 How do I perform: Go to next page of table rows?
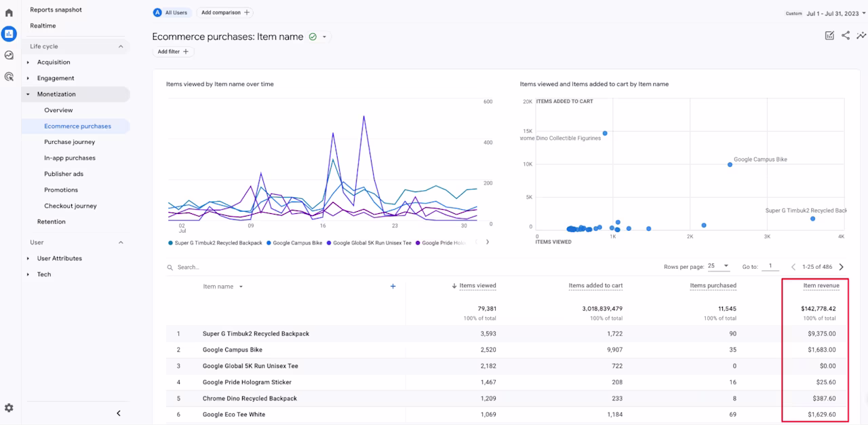[842, 267]
